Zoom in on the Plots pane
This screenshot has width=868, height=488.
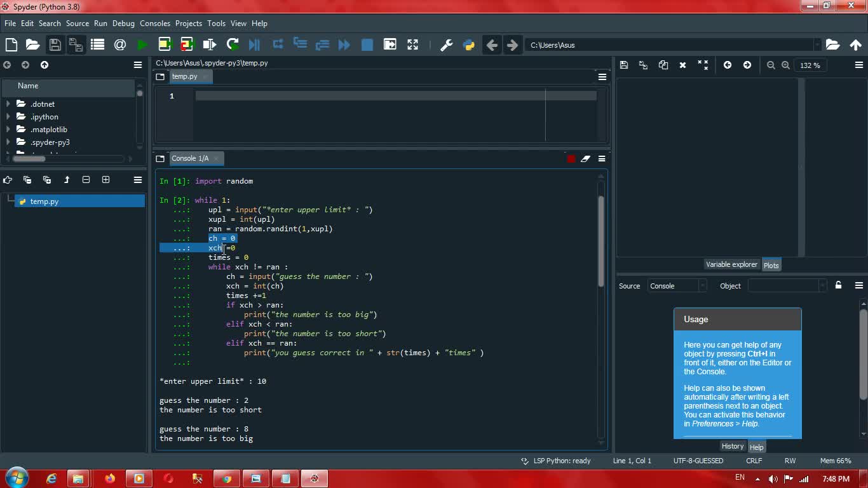click(x=785, y=65)
